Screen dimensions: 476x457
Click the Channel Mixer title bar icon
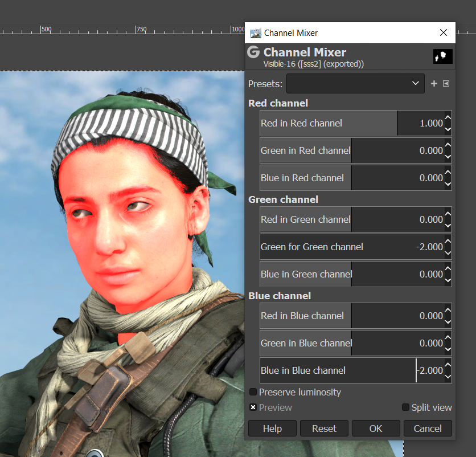(256, 33)
